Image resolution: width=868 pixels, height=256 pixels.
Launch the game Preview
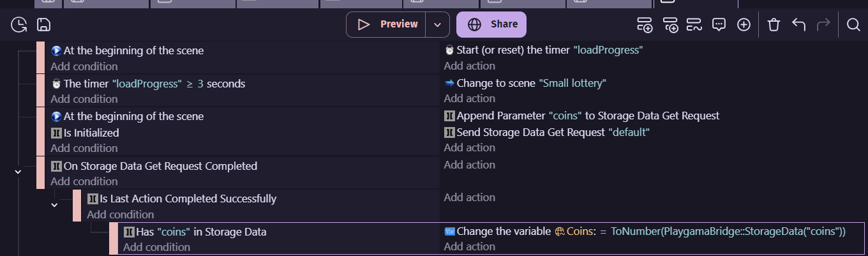386,25
